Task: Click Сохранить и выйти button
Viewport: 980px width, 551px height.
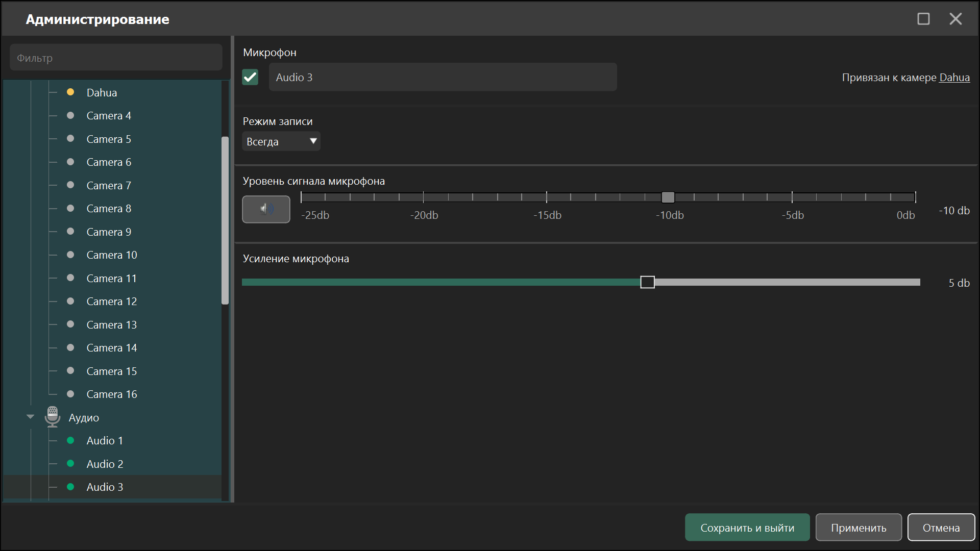Action: pyautogui.click(x=747, y=528)
